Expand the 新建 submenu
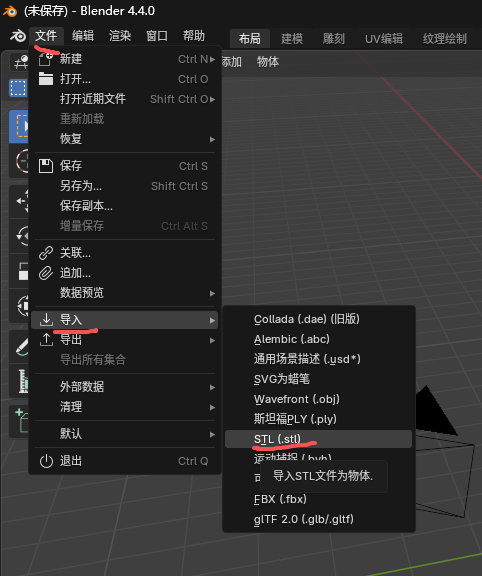The height and width of the screenshot is (576, 482). pyautogui.click(x=125, y=59)
